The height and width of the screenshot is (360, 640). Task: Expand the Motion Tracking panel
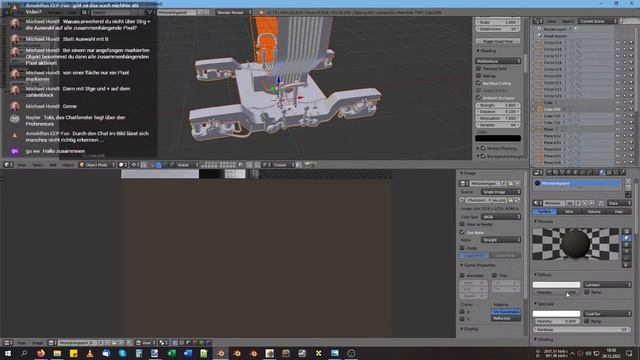click(478, 148)
